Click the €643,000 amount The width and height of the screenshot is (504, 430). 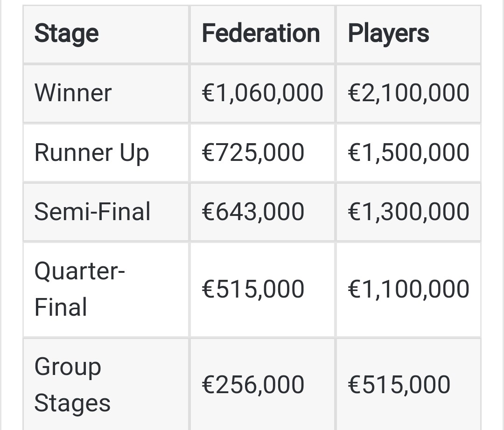click(x=253, y=212)
